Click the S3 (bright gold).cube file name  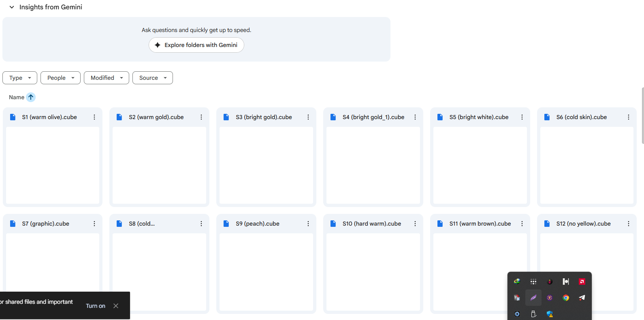pos(264,117)
